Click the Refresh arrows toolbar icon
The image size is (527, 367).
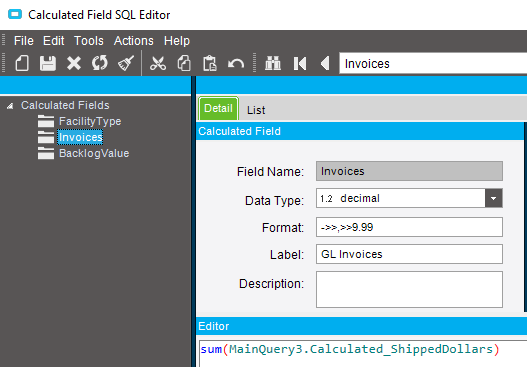tap(100, 63)
